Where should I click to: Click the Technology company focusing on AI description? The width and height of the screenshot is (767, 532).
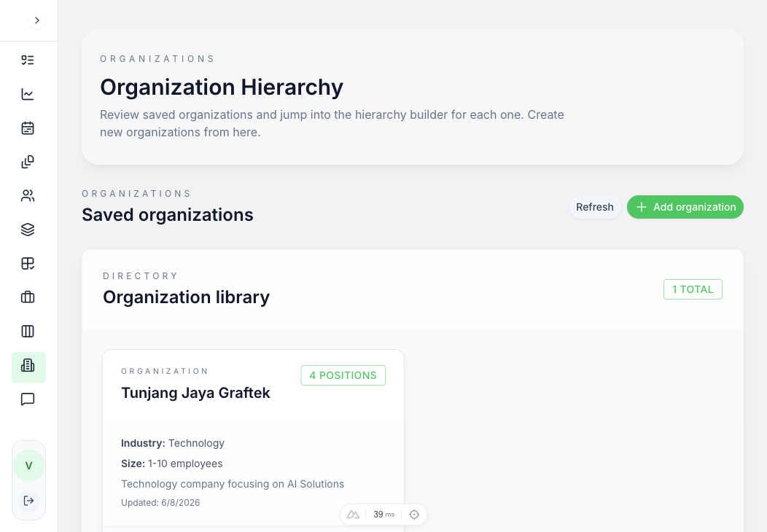click(x=233, y=484)
